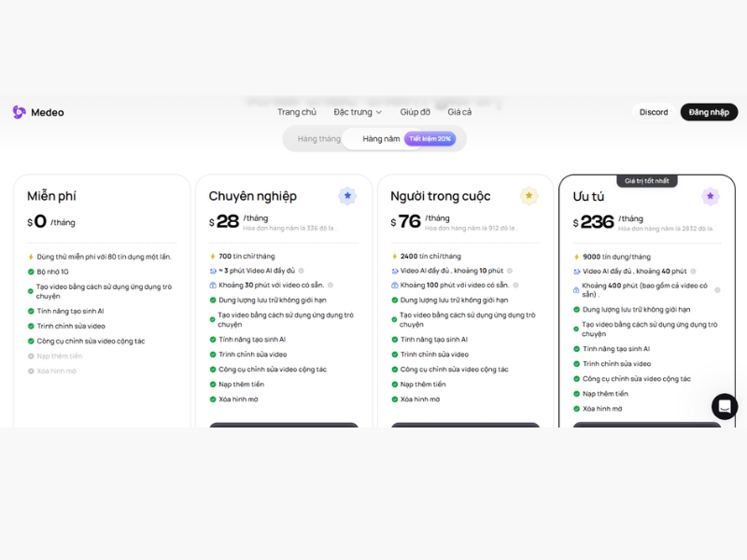The height and width of the screenshot is (560, 747).
Task: Go to the Giúp đỡ page
Action: 415,112
